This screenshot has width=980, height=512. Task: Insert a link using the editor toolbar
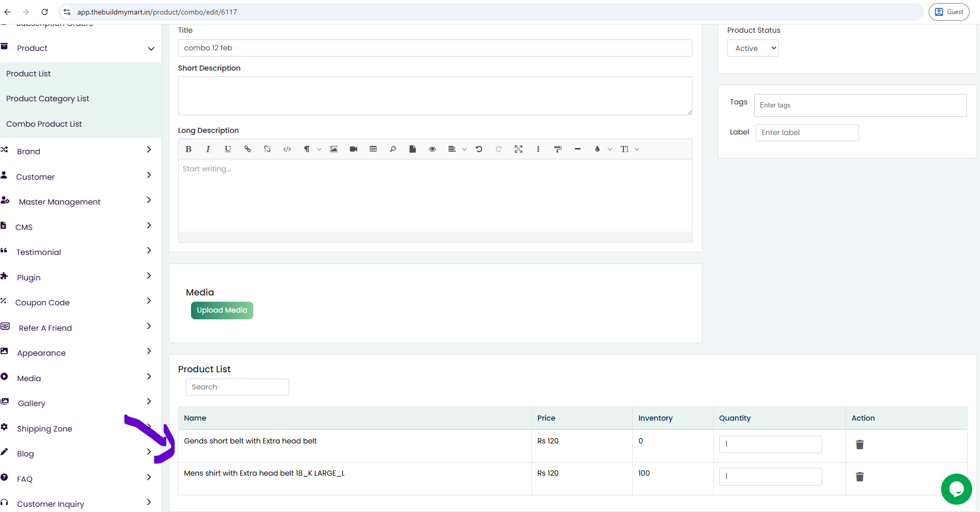pos(248,149)
